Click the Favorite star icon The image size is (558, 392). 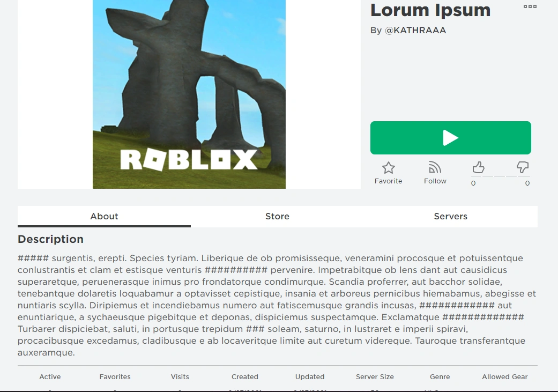click(x=388, y=168)
